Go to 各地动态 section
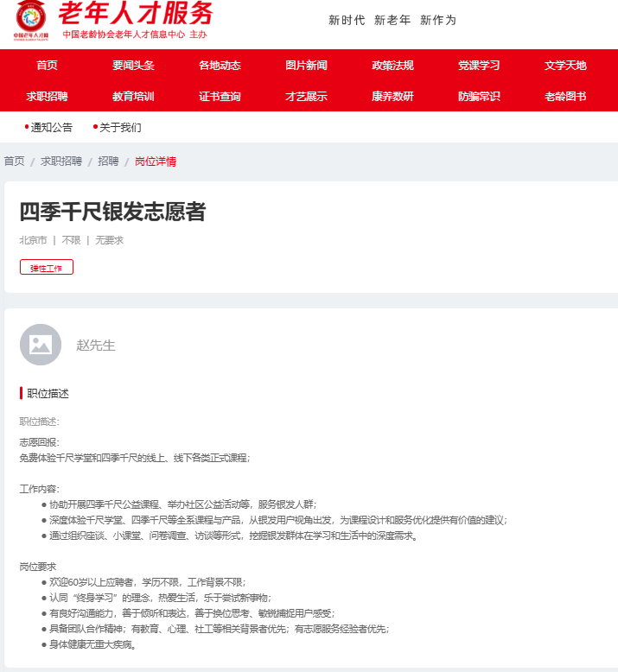This screenshot has width=618, height=672. pos(220,65)
